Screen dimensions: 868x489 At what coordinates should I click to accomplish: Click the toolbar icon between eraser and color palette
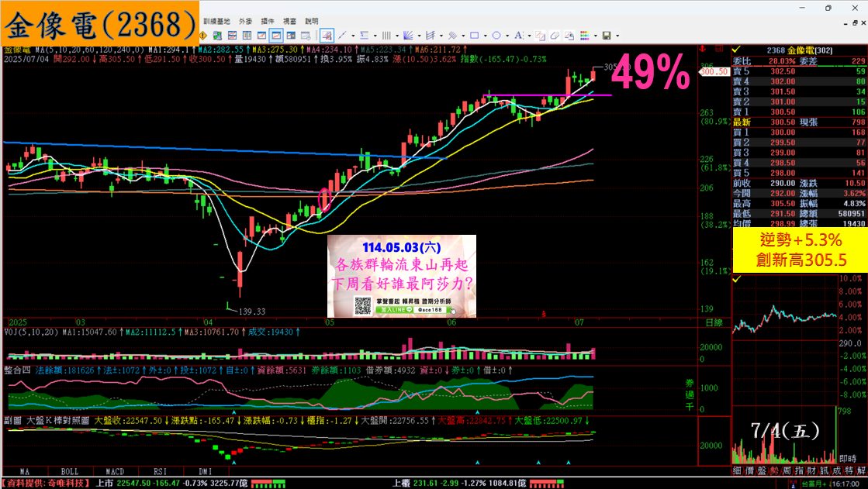click(569, 36)
